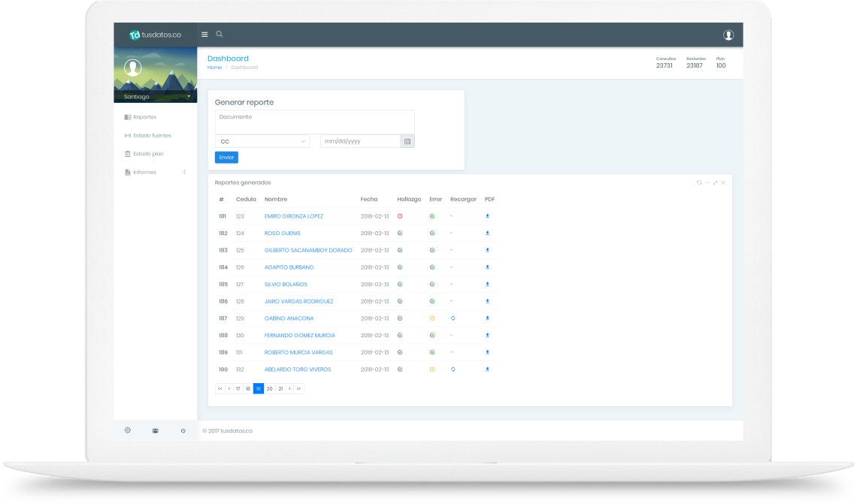The image size is (857, 504).
Task: Click the user avatar in sidebar
Action: (x=133, y=68)
